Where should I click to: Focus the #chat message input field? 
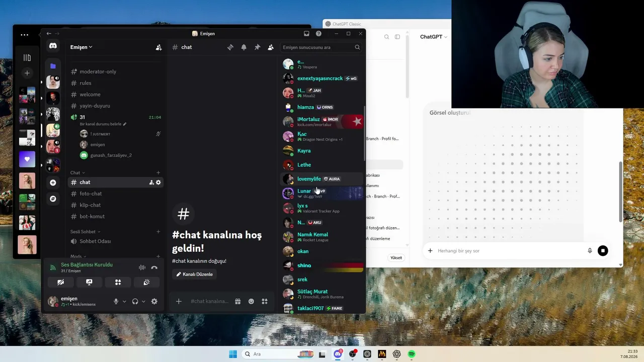pos(209,302)
